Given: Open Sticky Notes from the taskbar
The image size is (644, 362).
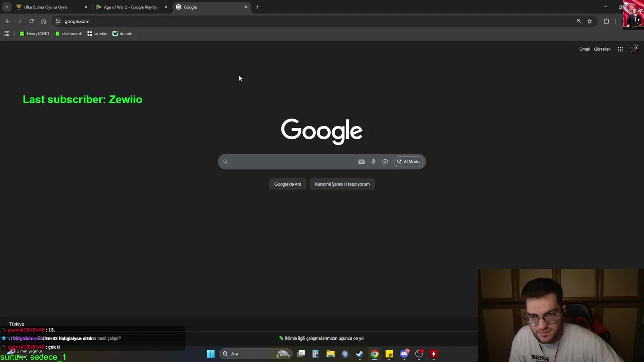Looking at the screenshot, I should coord(389,354).
